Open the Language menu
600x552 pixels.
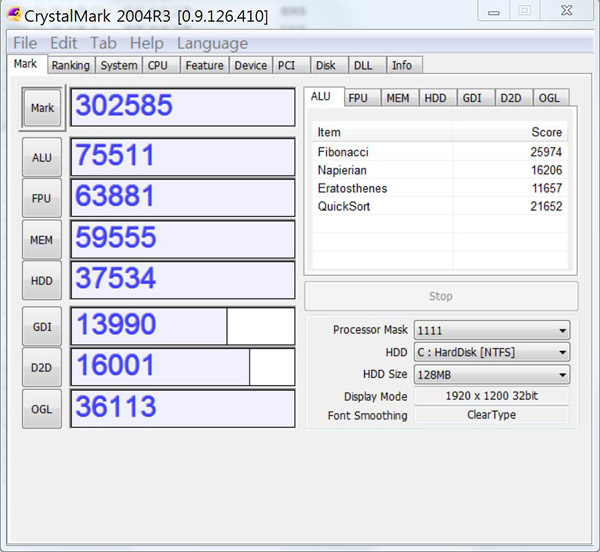coord(212,43)
